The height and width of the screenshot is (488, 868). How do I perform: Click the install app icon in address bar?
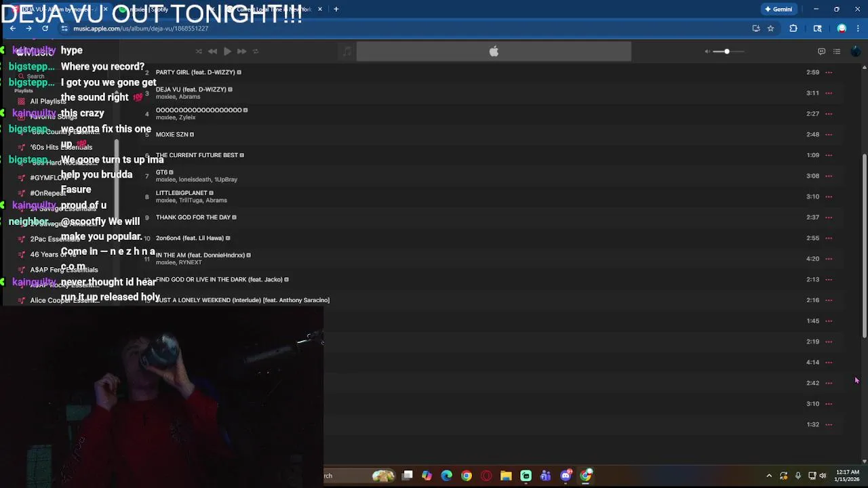[x=756, y=28]
